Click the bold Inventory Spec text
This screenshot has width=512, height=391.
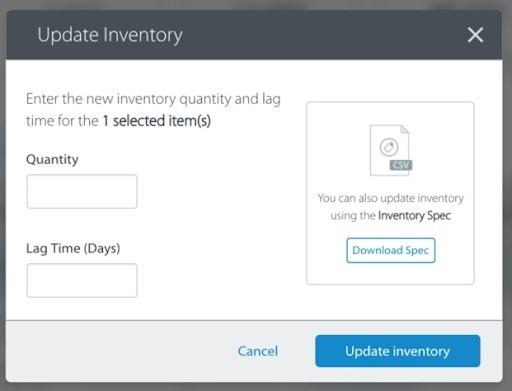click(414, 216)
